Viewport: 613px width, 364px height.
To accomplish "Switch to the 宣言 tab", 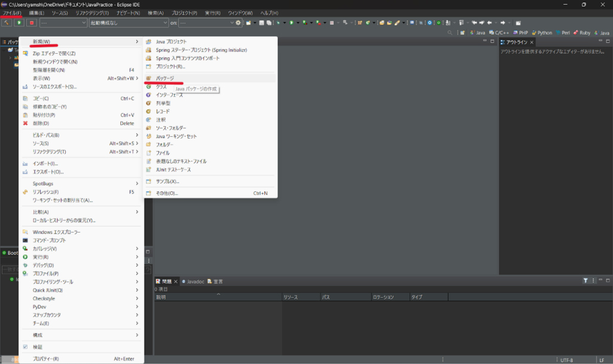I will [x=215, y=282].
